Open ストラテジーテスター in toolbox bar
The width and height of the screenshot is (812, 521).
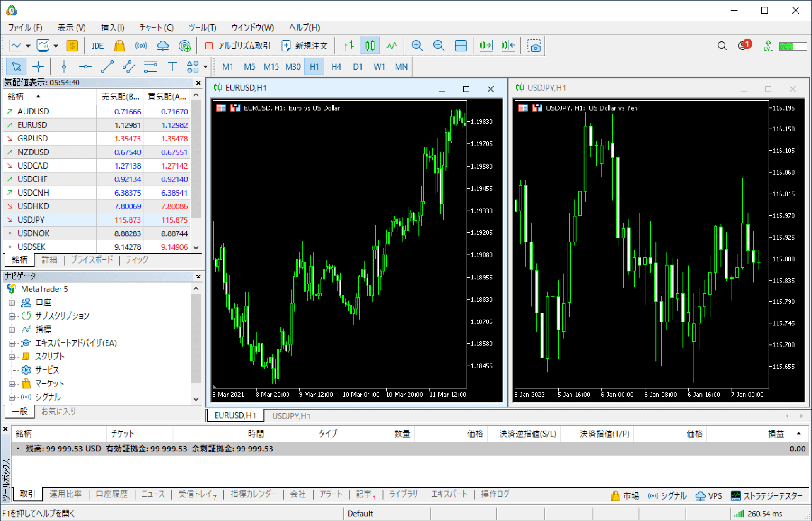pos(766,495)
